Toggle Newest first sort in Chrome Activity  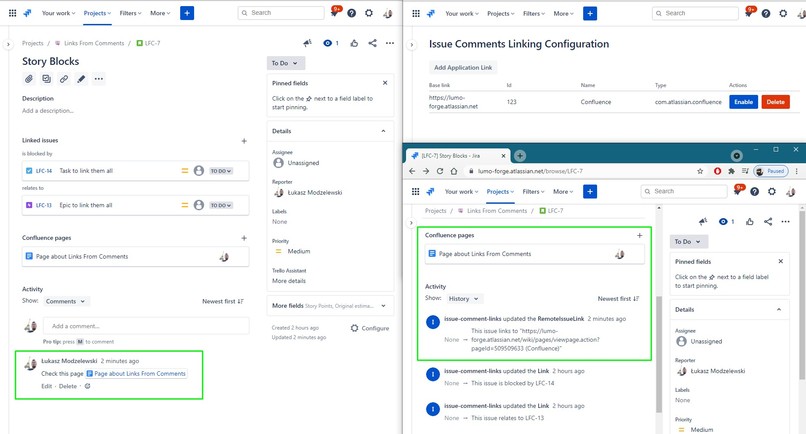point(618,299)
